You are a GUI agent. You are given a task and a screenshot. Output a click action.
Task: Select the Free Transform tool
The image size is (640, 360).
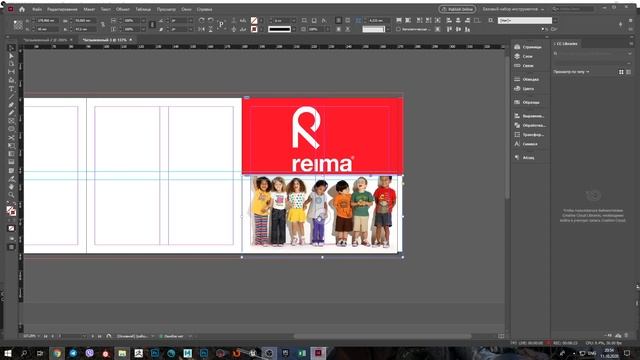click(11, 146)
